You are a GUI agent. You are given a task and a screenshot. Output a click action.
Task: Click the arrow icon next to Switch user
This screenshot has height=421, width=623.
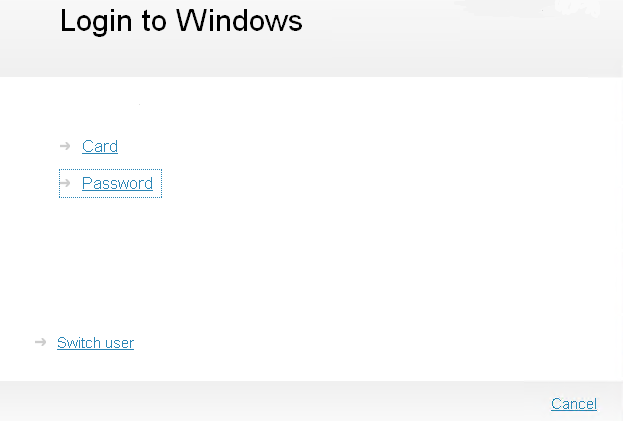tap(40, 342)
